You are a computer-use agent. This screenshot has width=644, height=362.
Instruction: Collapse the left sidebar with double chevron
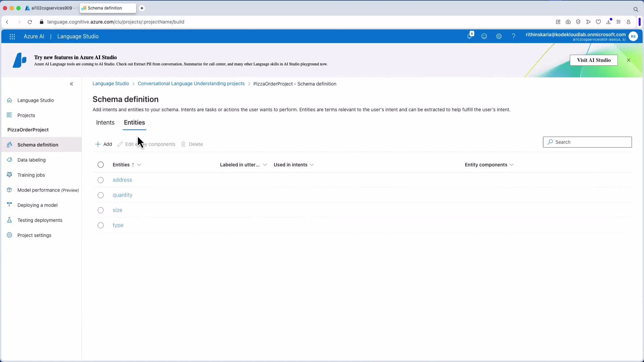(x=71, y=83)
